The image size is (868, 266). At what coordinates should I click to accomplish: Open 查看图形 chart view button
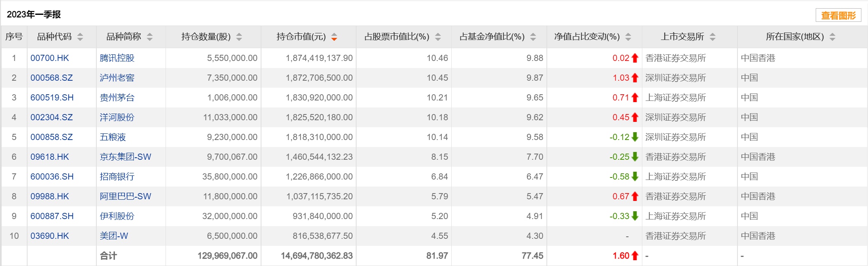[838, 16]
